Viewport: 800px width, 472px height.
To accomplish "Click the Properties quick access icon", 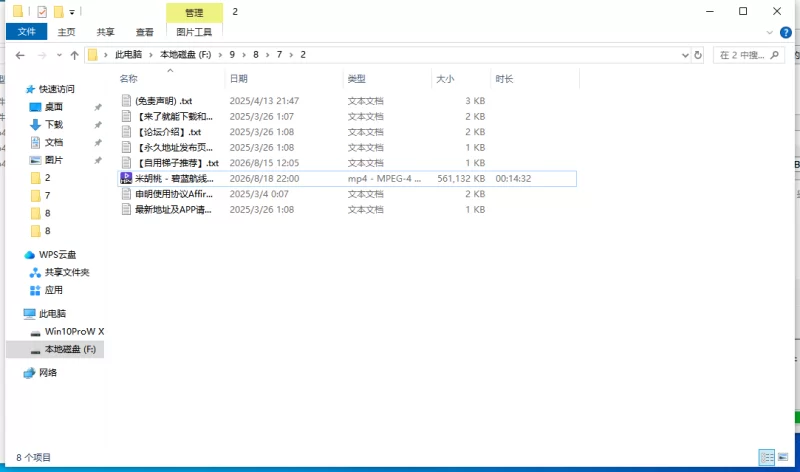I will [42, 11].
